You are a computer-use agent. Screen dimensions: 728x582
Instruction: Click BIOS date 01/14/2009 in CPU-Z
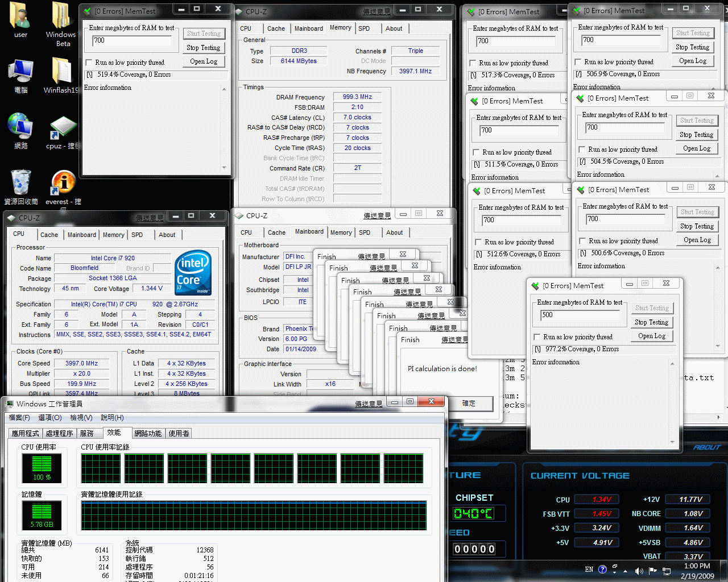coord(301,349)
